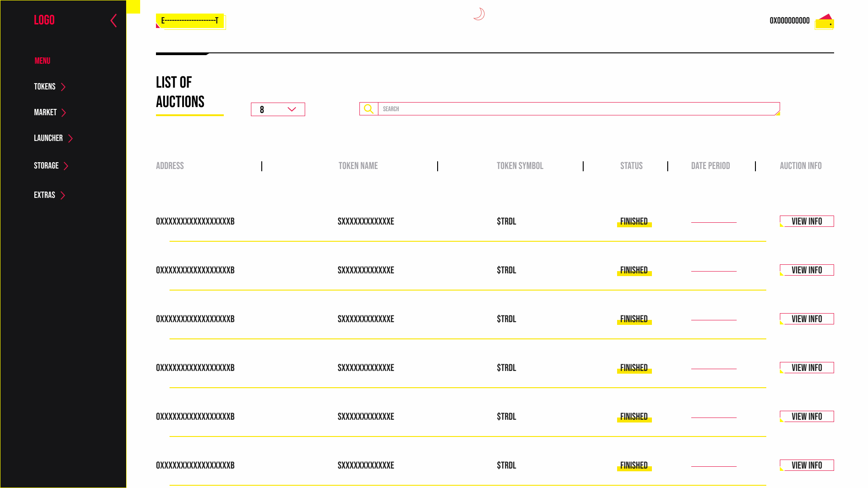Collapse sidebar with red back arrow
This screenshot has height=488, width=868.
(113, 20)
